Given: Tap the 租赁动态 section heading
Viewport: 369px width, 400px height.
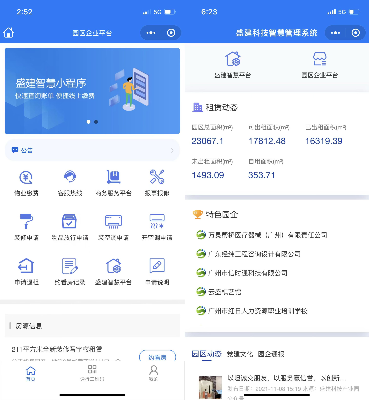Looking at the screenshot, I should click(x=222, y=107).
